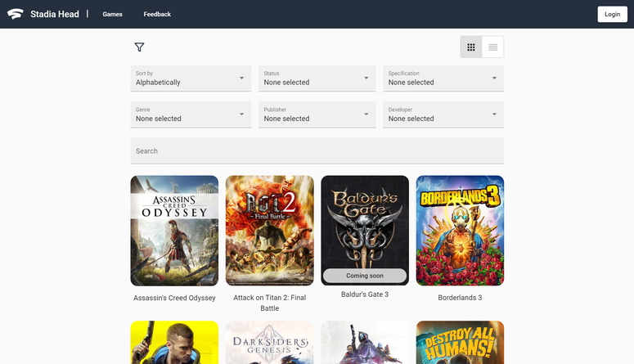Switch to grid view
Screen dimensions: 634x364
[471, 47]
